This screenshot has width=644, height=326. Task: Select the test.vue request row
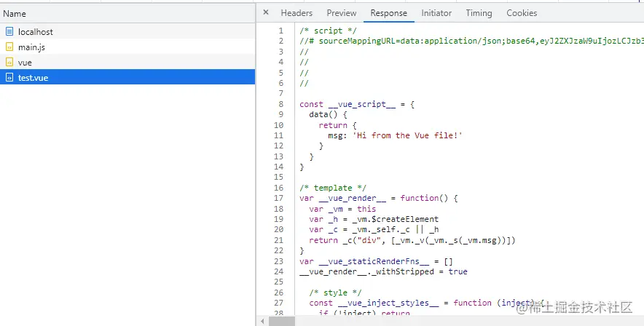(x=127, y=78)
